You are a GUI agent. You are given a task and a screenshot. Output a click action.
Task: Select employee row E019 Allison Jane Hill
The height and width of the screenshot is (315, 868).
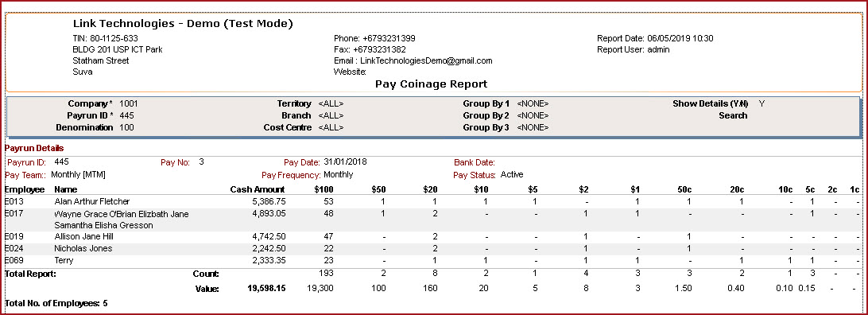[x=432, y=236]
